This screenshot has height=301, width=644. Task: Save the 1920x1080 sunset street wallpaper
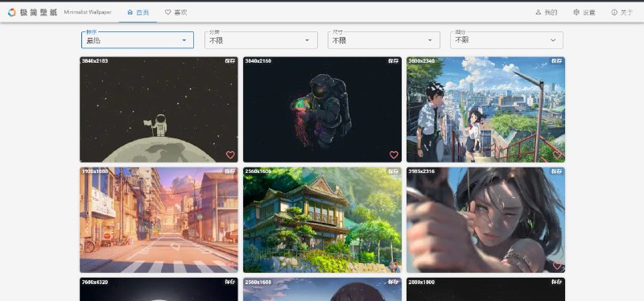(x=230, y=171)
